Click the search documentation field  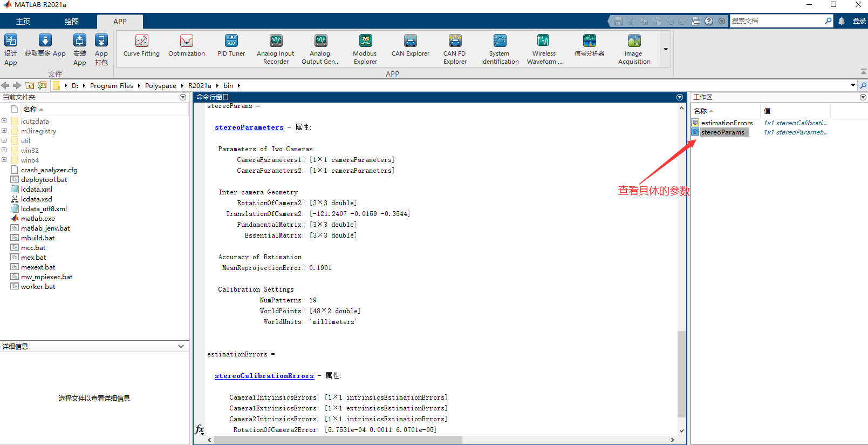[x=777, y=21]
